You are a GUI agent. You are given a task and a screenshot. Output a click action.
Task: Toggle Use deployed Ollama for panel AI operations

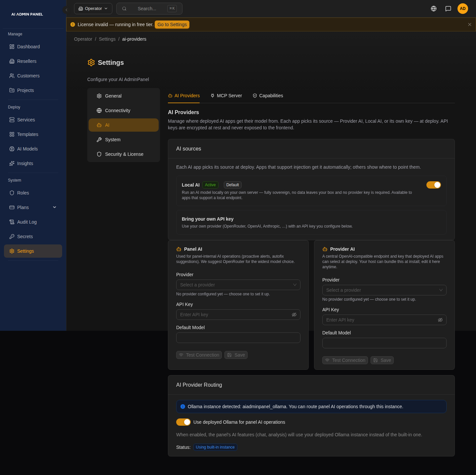183,422
